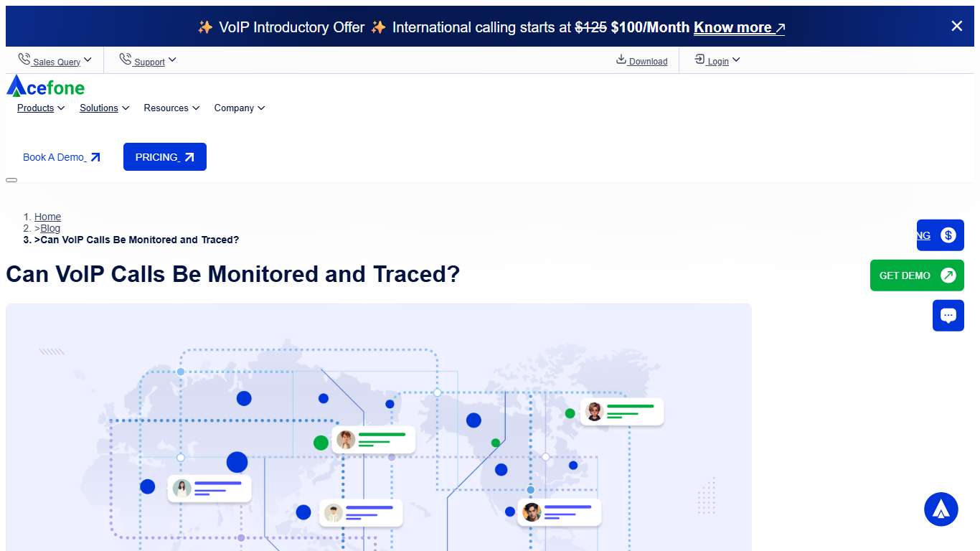Dismiss the VoIP offer banner with the X

pos(956,26)
